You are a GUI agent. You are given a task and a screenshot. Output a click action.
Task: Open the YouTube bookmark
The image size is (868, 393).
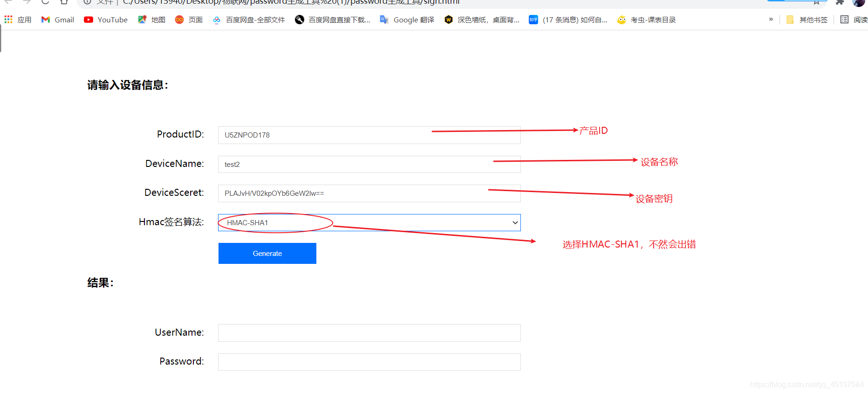pos(106,20)
